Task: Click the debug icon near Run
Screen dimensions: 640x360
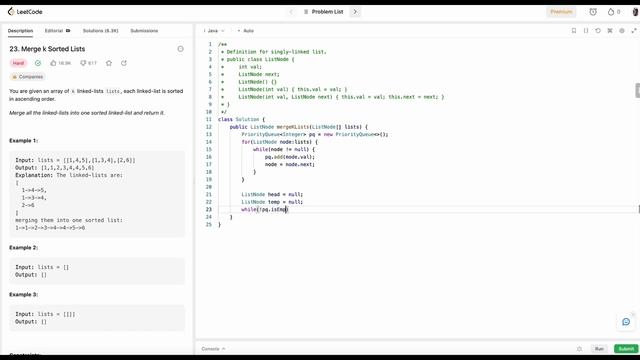Action: (579, 349)
